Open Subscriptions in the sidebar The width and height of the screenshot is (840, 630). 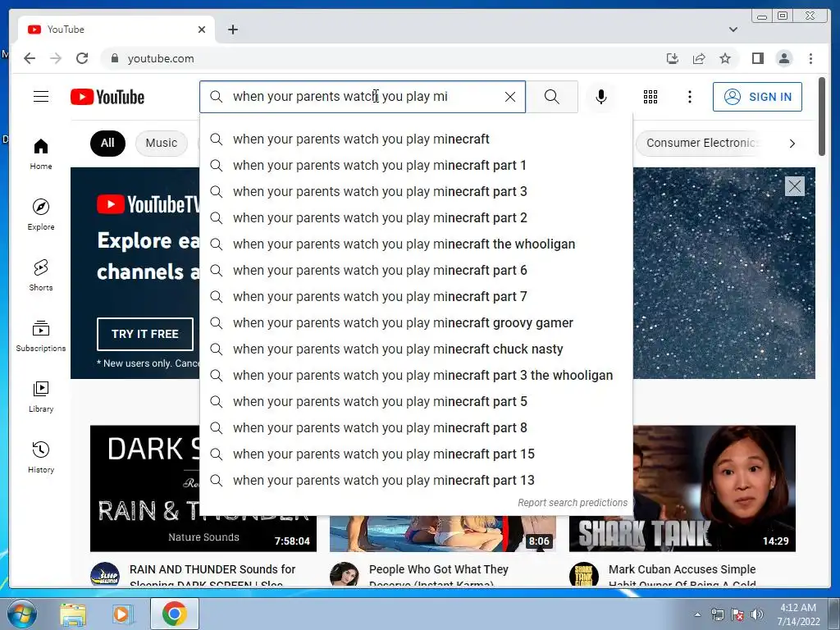pyautogui.click(x=41, y=336)
